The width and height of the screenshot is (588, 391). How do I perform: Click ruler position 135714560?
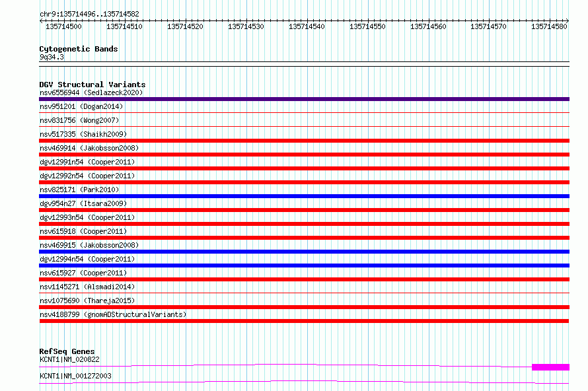point(428,26)
